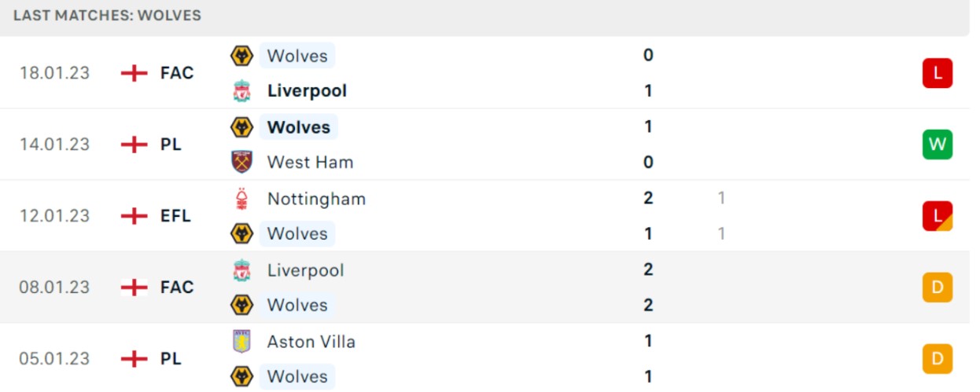The image size is (980, 392).
Task: Open the West Ham team link
Action: (310, 163)
